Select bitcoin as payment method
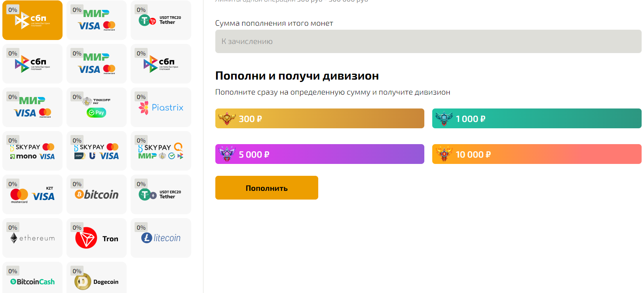644x293 pixels. click(97, 194)
